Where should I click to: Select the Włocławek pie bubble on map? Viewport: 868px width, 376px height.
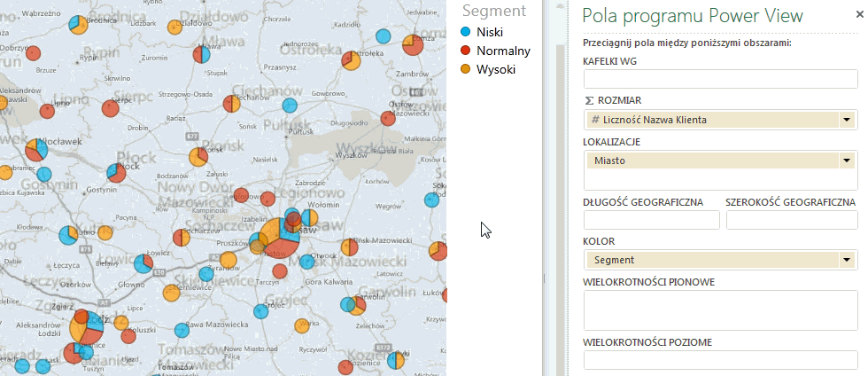(x=36, y=149)
